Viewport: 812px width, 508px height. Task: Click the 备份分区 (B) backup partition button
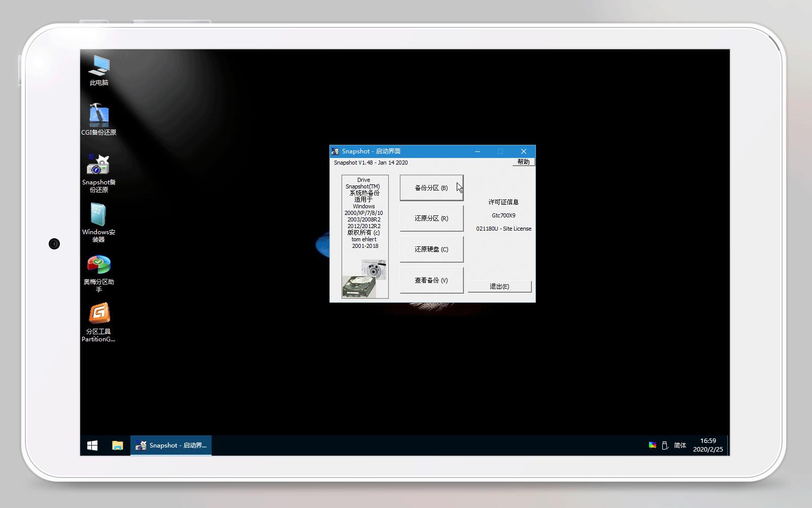point(431,187)
